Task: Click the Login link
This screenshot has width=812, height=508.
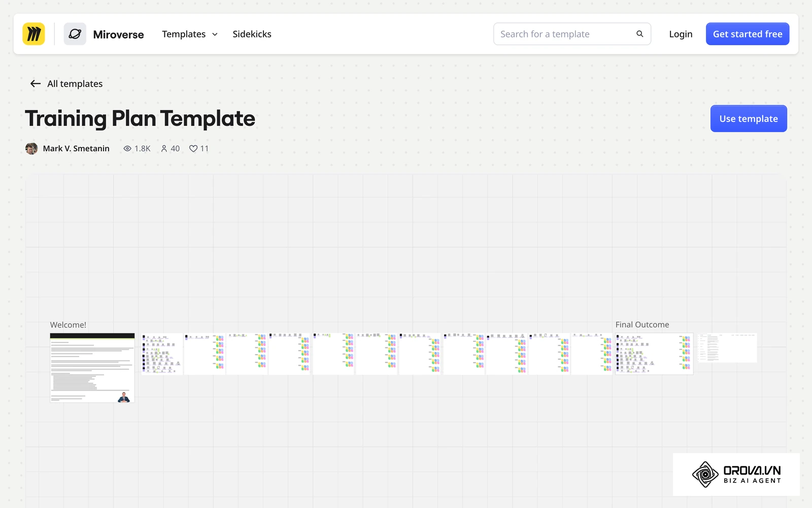Action: [681, 34]
